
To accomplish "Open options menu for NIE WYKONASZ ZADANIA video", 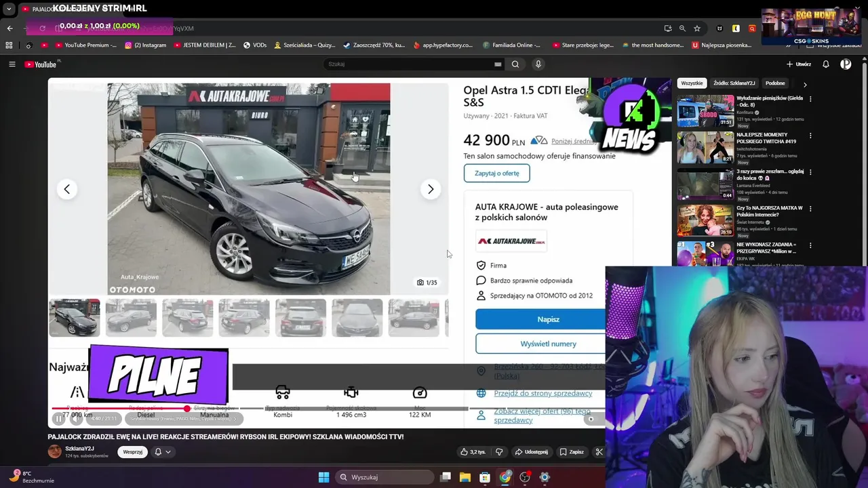I will tap(810, 245).
